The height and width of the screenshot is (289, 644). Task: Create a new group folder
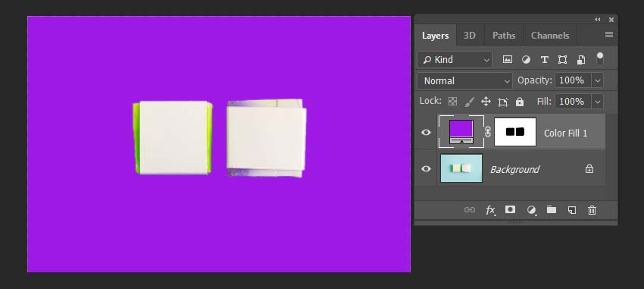[x=551, y=209]
